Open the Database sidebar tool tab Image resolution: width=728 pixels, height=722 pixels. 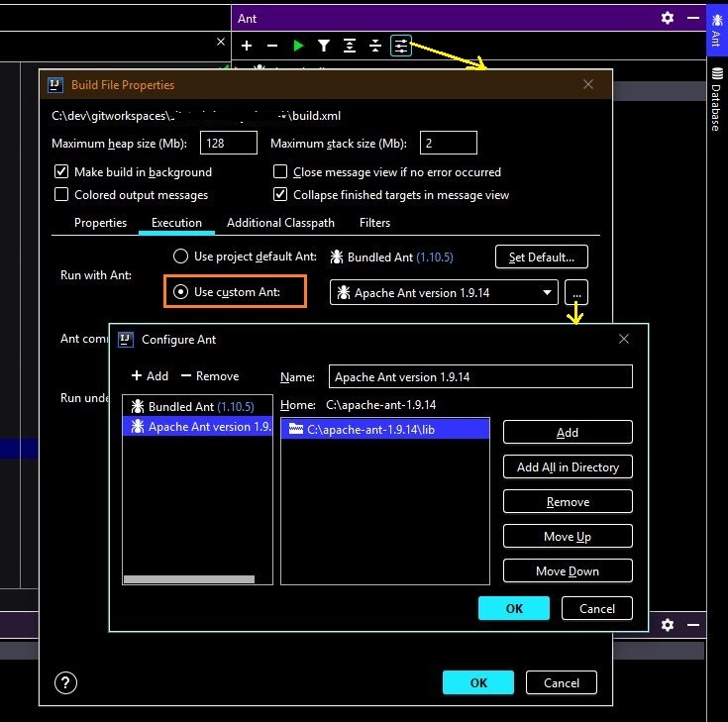(x=717, y=99)
